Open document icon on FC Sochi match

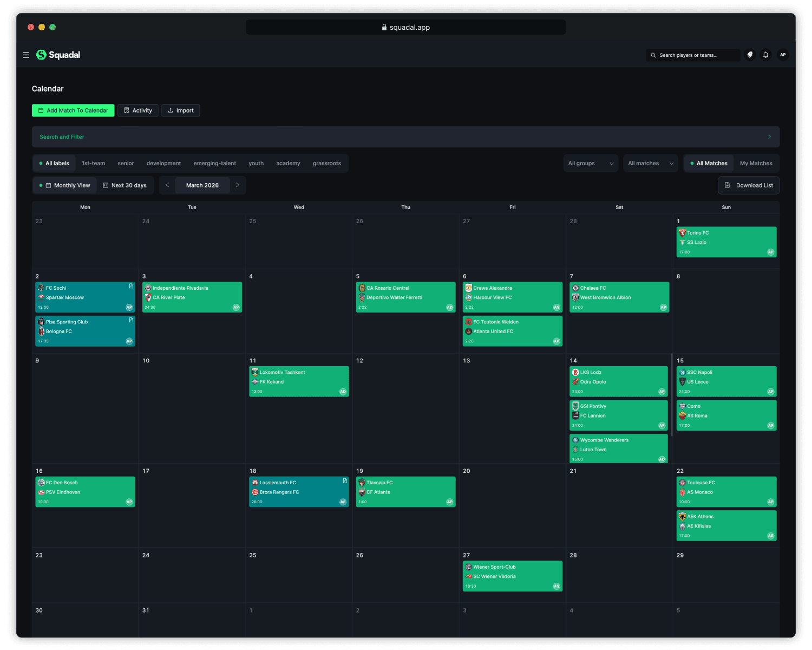131,286
